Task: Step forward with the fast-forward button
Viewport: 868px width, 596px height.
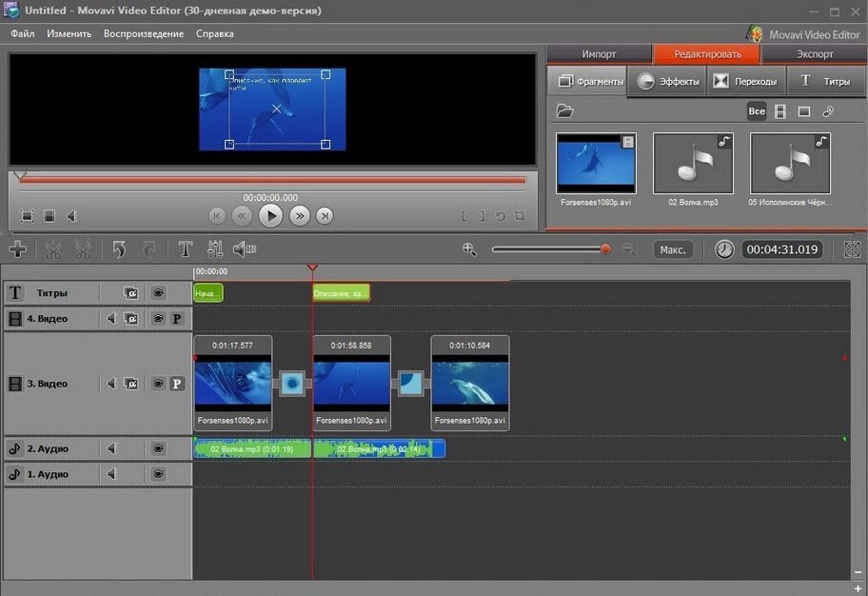Action: (x=300, y=215)
